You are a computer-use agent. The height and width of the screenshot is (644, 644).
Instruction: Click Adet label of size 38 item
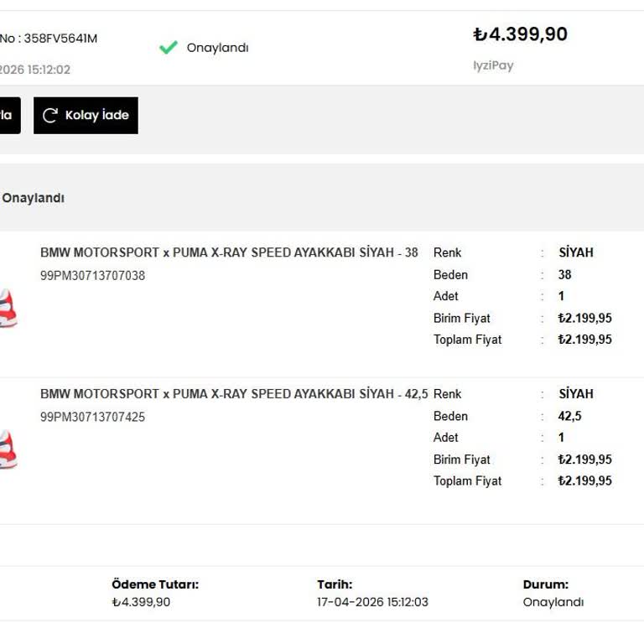(x=445, y=296)
